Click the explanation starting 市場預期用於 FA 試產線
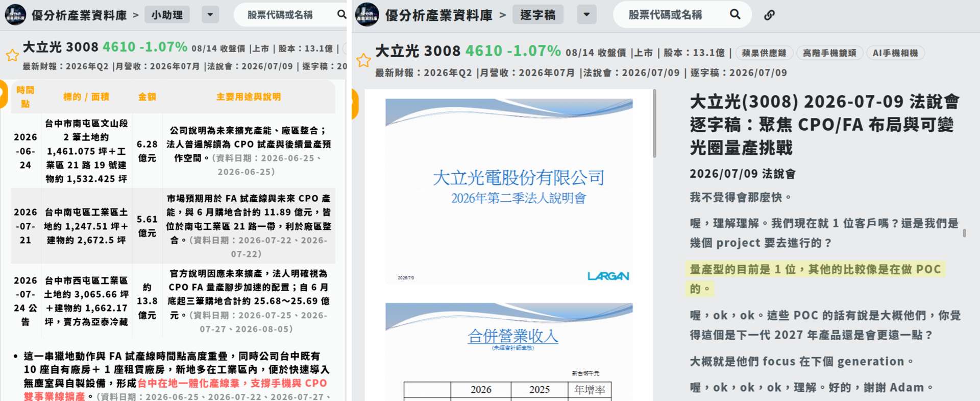 pyautogui.click(x=249, y=226)
